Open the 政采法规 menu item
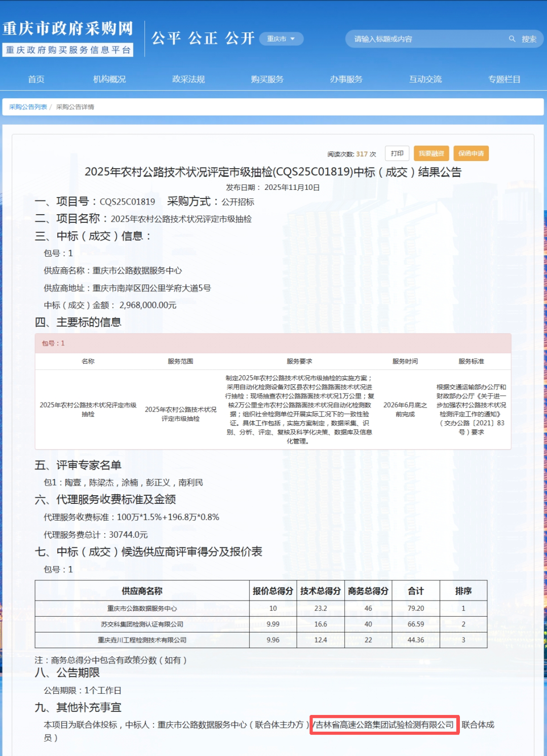This screenshot has height=756, width=547. tap(188, 79)
